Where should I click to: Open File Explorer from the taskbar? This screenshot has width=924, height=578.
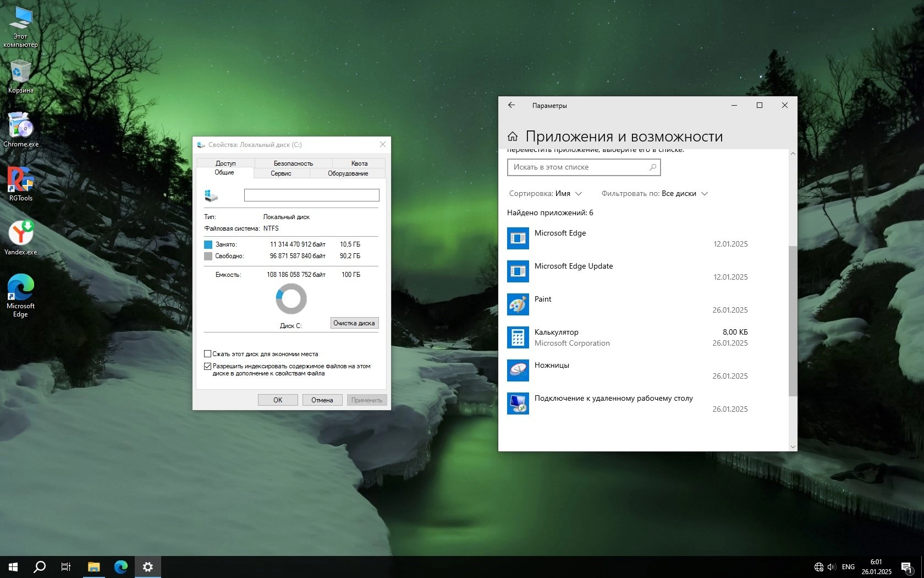coord(94,566)
